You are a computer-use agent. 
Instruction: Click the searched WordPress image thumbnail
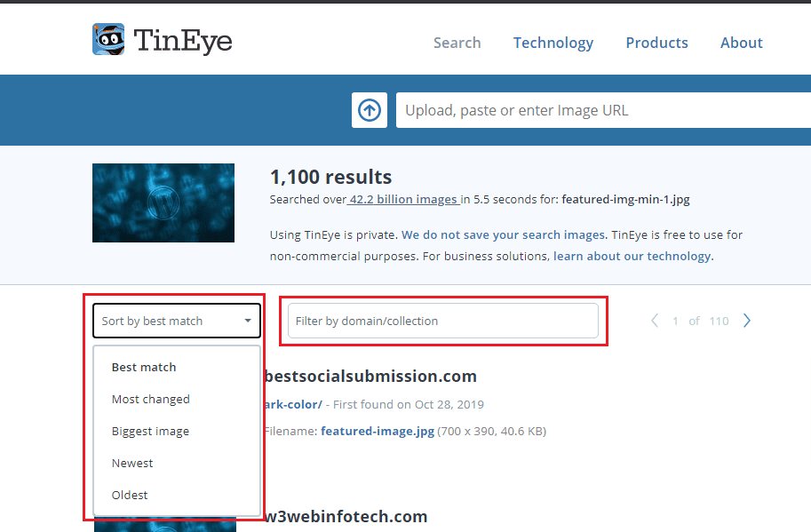(x=163, y=202)
